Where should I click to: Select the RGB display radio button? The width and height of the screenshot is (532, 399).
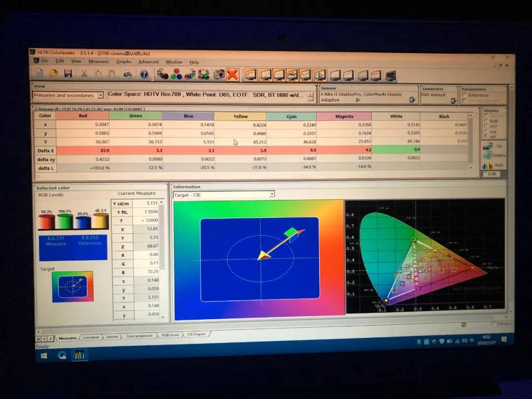tap(486, 120)
